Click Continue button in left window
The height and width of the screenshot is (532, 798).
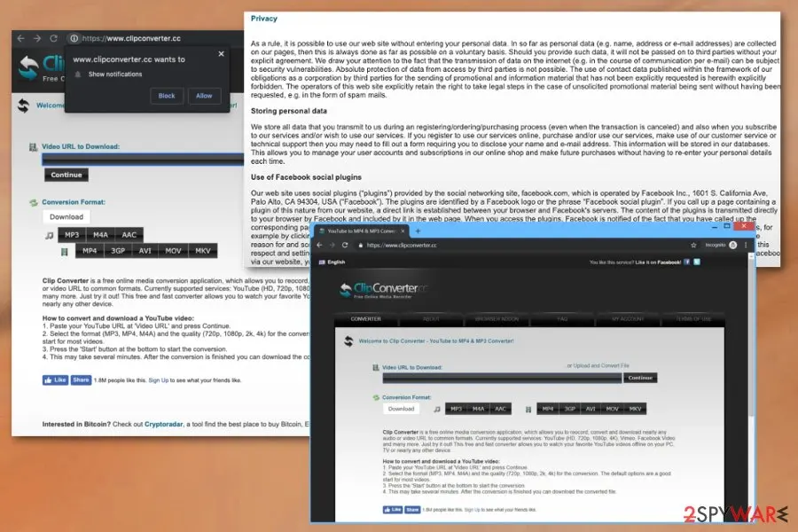coord(66,175)
